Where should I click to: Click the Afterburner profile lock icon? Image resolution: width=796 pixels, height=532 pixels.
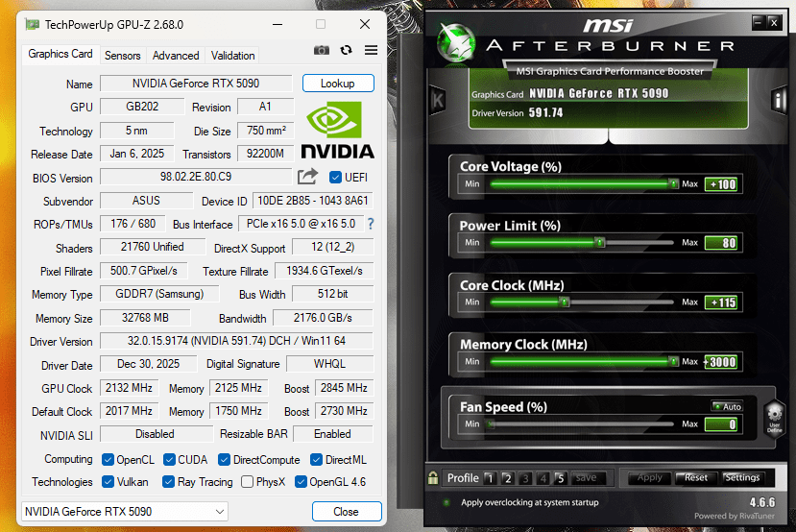pyautogui.click(x=433, y=477)
